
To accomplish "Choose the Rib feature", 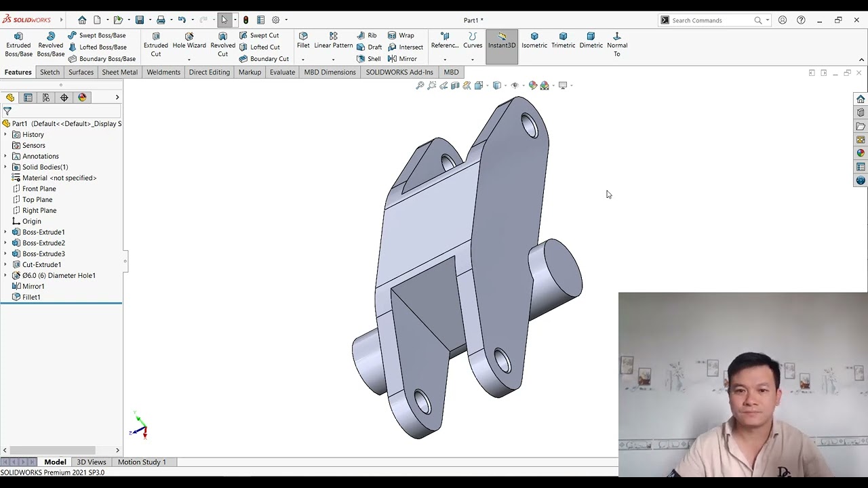I will pos(367,35).
